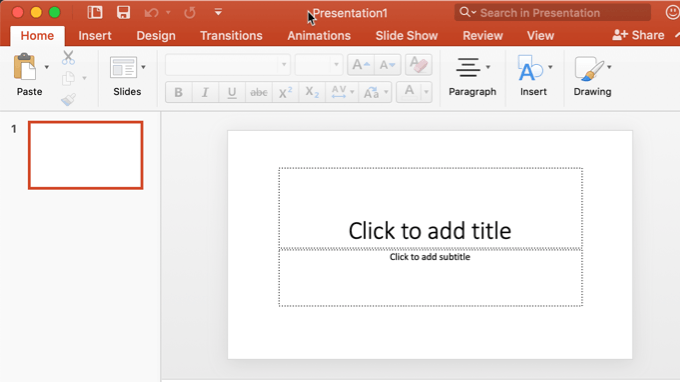
Task: Switch to the Insert tab
Action: pos(95,36)
